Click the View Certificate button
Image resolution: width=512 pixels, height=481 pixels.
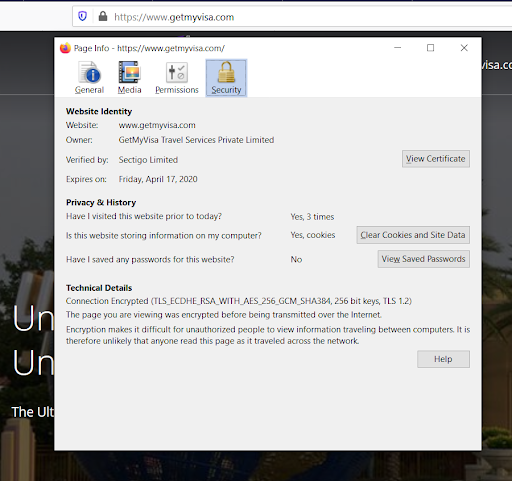[436, 159]
